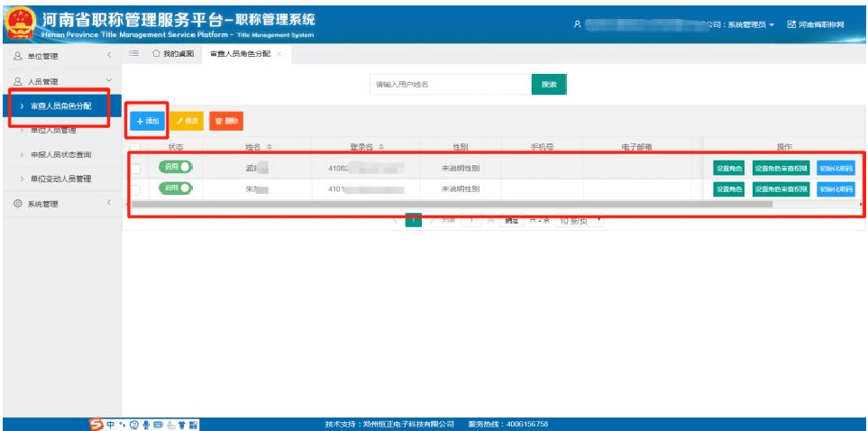Click the yellow 修改 button
Screen dimensions: 868x431
(x=187, y=121)
